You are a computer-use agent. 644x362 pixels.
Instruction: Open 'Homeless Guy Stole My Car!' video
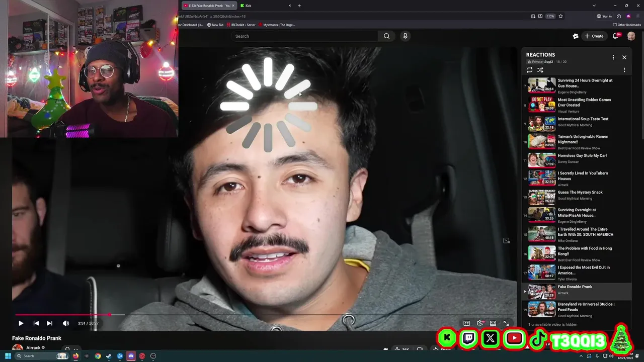tap(577, 160)
